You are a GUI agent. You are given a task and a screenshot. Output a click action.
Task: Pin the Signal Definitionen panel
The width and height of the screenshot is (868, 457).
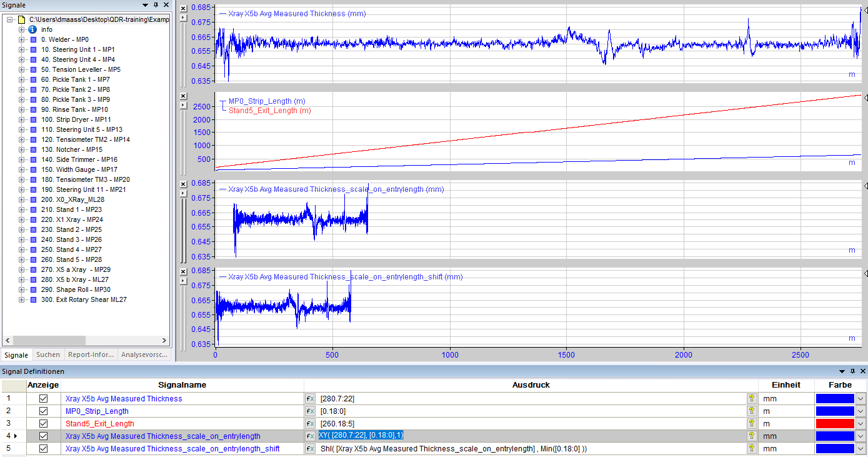coord(852,371)
